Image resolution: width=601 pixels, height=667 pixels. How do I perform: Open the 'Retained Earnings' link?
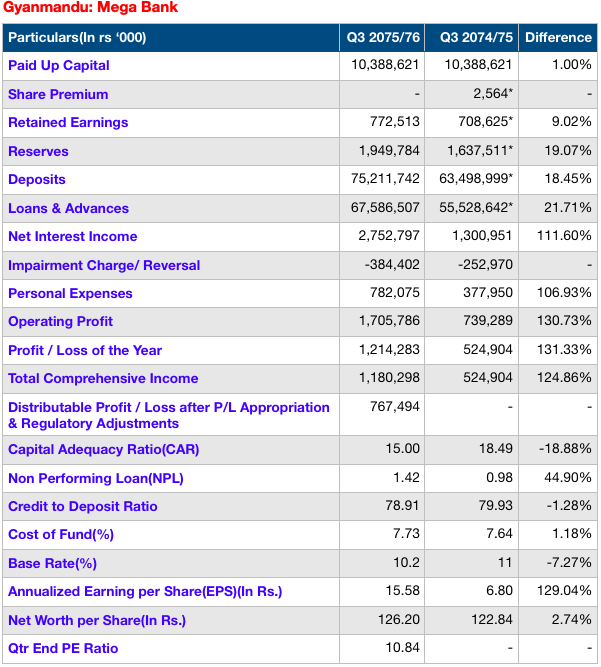pos(68,123)
